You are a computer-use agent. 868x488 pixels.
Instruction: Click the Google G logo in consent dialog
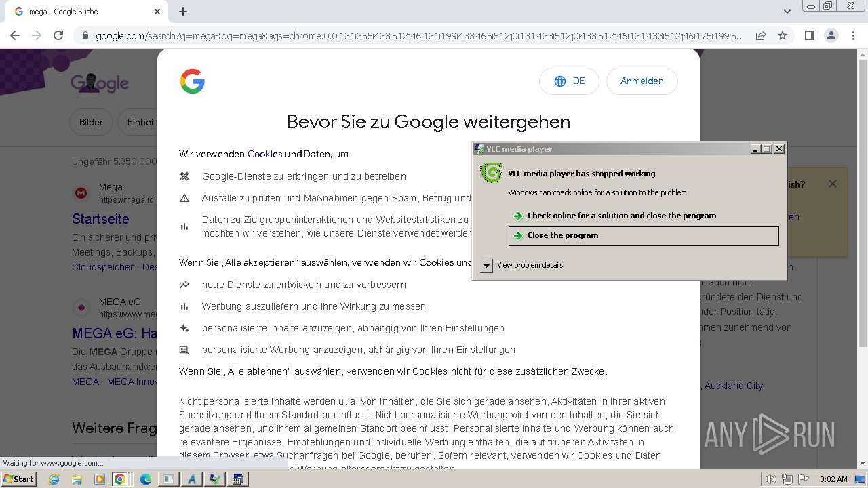(193, 81)
